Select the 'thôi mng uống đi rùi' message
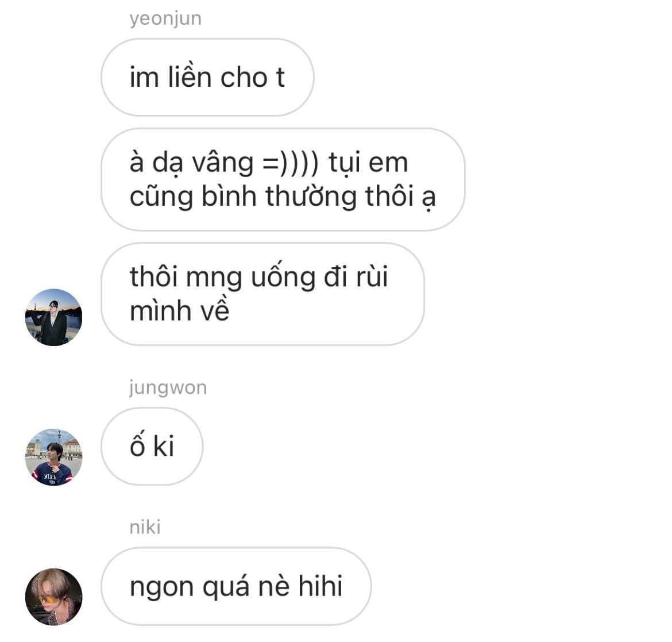The image size is (672, 642). click(x=262, y=294)
